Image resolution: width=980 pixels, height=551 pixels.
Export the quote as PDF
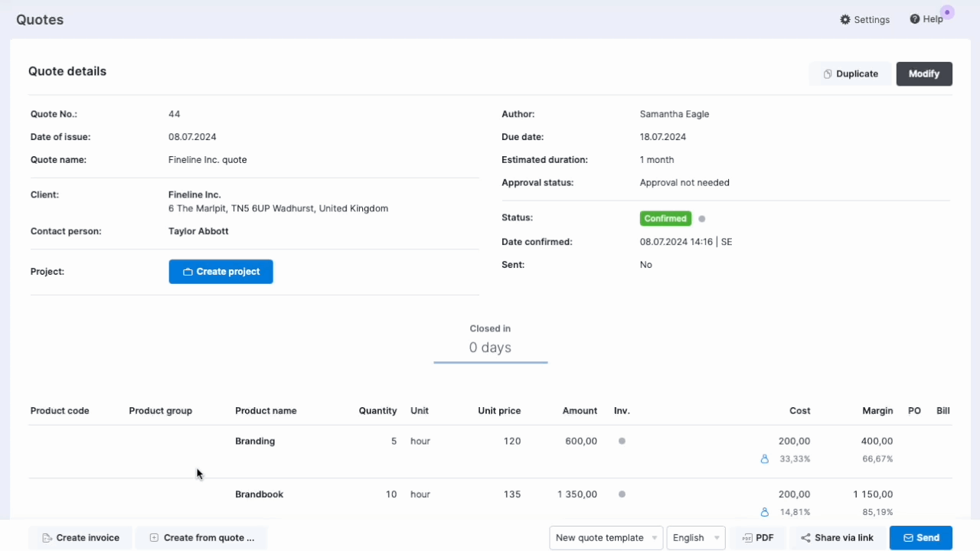coord(757,538)
